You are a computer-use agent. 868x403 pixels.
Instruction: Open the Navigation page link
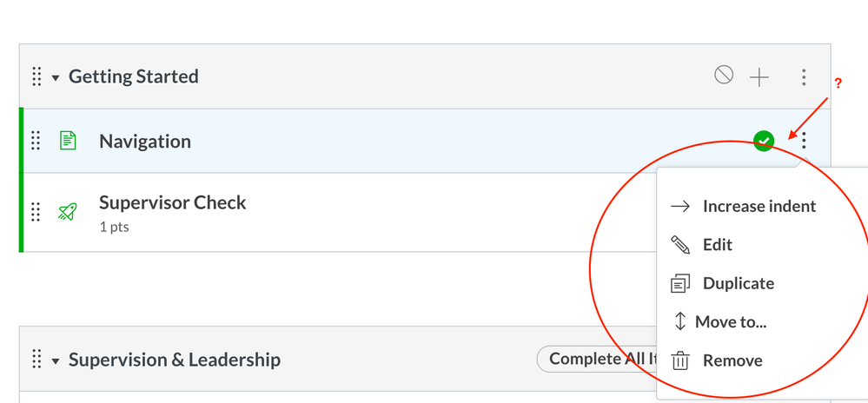145,142
